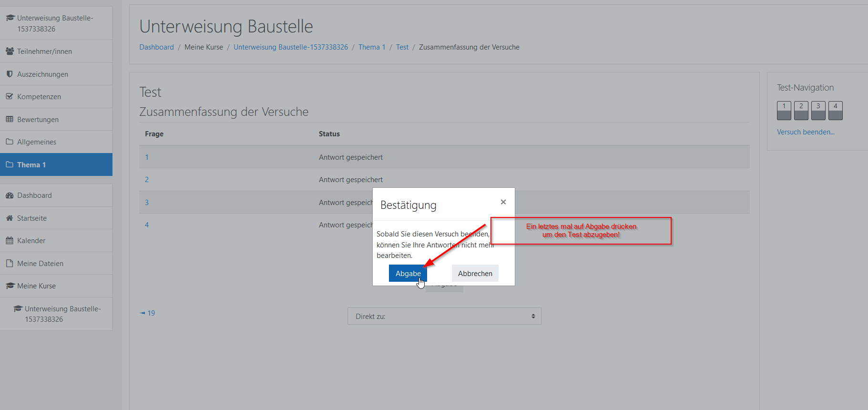
Task: Open Thema 1 in the sidebar
Action: coord(31,164)
